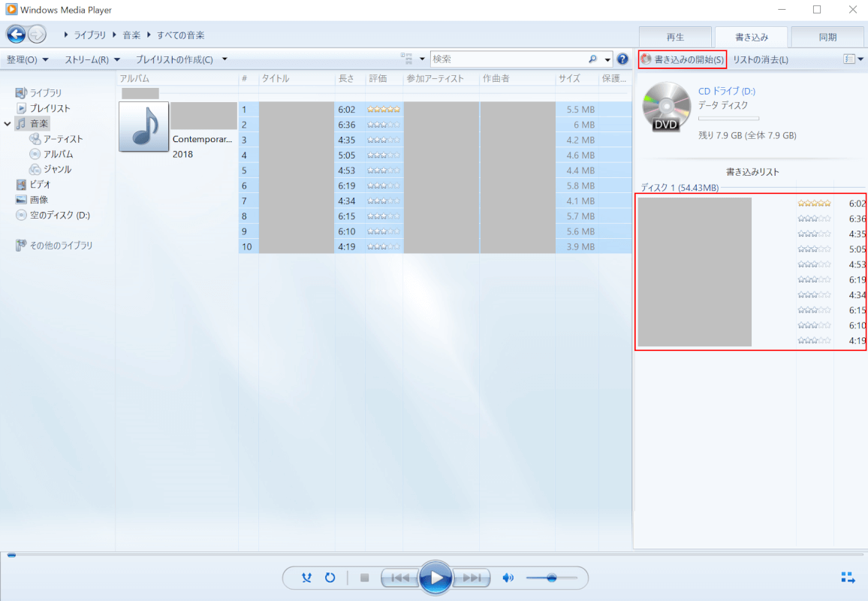Click リストの消去(L) button
Screen dimensions: 868x601
(761, 59)
